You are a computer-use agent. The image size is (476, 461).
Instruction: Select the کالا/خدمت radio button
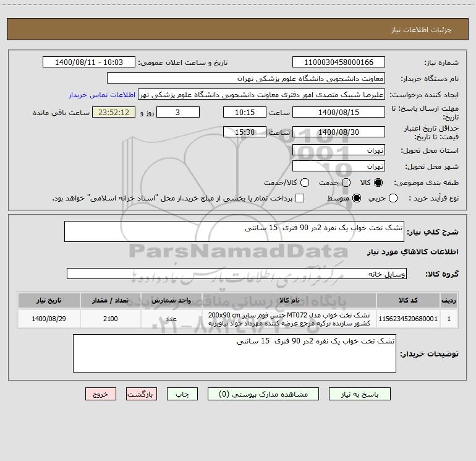(305, 183)
